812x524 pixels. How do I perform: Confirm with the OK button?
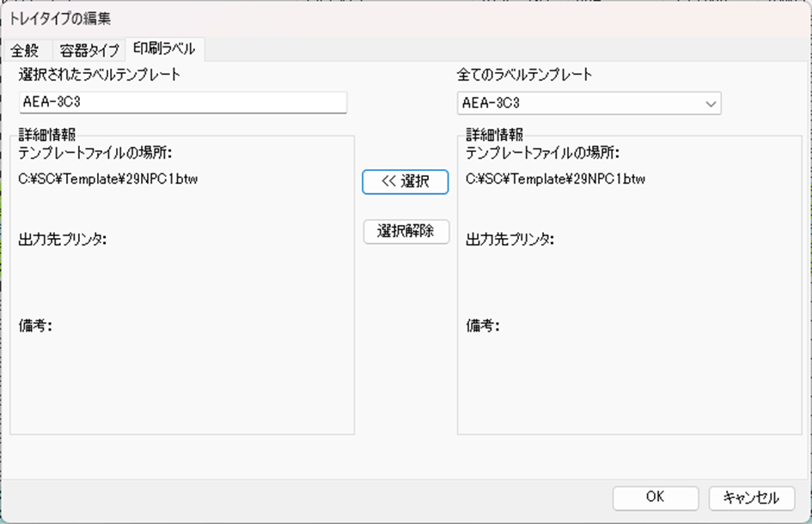click(655, 497)
